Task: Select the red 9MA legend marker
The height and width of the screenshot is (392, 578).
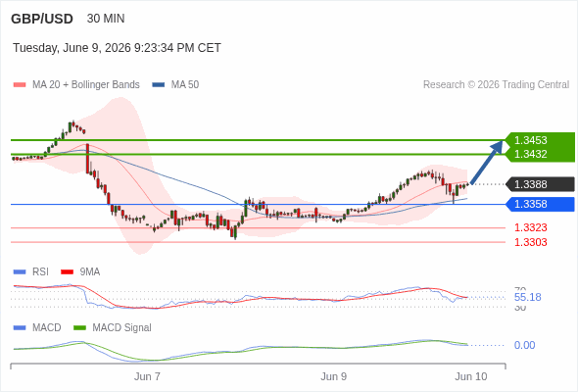Action: click(x=67, y=272)
